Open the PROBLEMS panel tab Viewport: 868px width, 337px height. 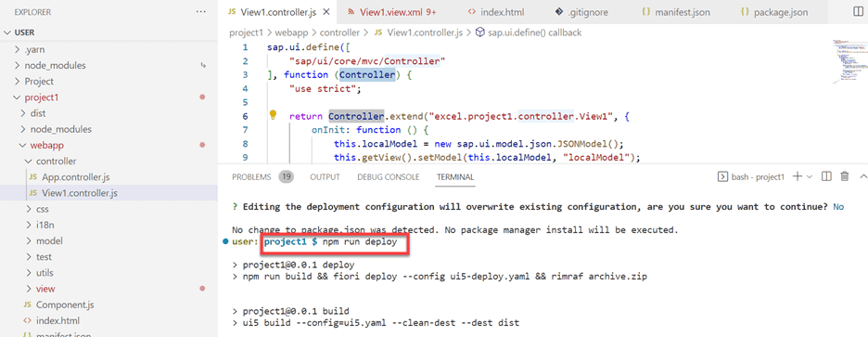coord(251,177)
